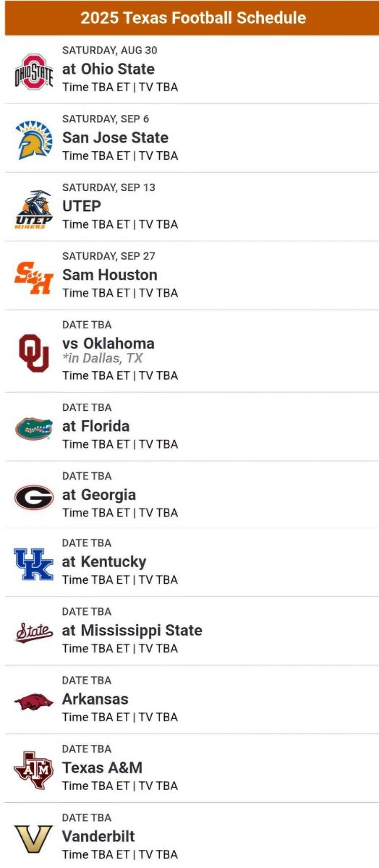Select the UTEP Miners logo
This screenshot has height=868, width=379.
tap(34, 209)
